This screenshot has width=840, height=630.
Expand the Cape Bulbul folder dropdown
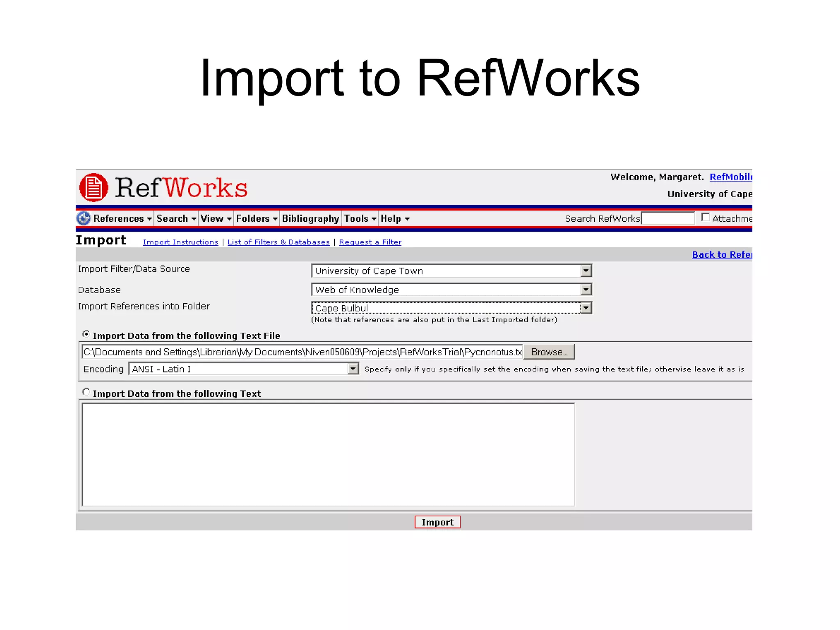[586, 308]
